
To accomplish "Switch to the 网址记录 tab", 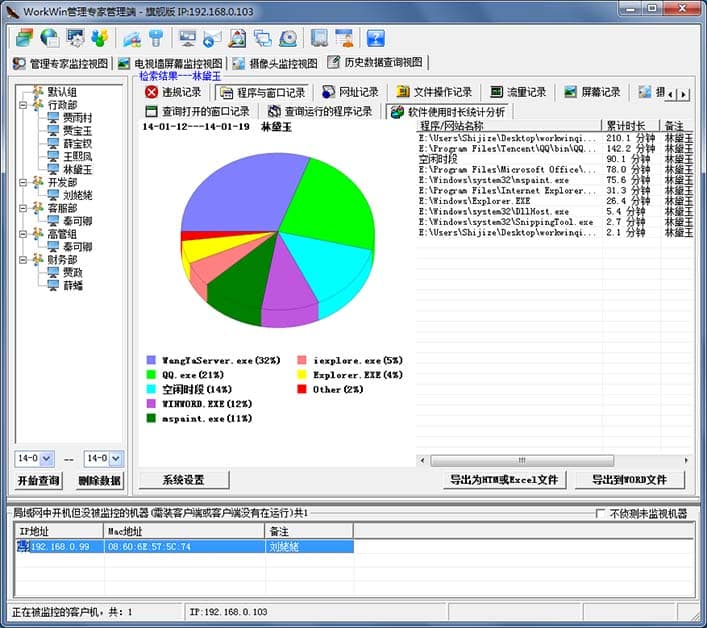I will click(350, 92).
